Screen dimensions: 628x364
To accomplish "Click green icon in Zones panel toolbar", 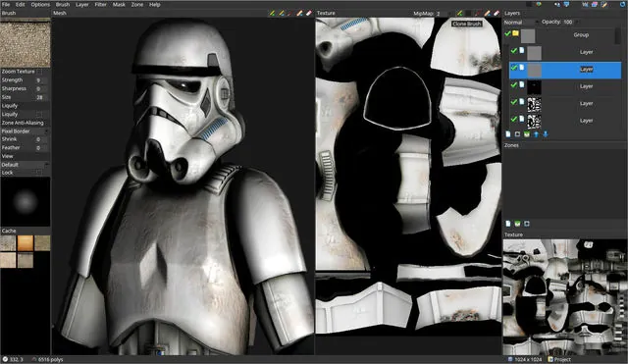I will click(x=517, y=224).
